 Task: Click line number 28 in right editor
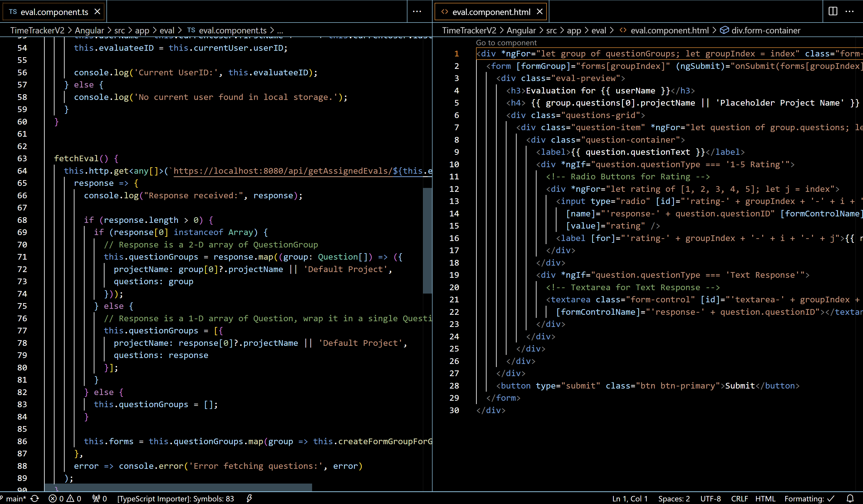[454, 386]
